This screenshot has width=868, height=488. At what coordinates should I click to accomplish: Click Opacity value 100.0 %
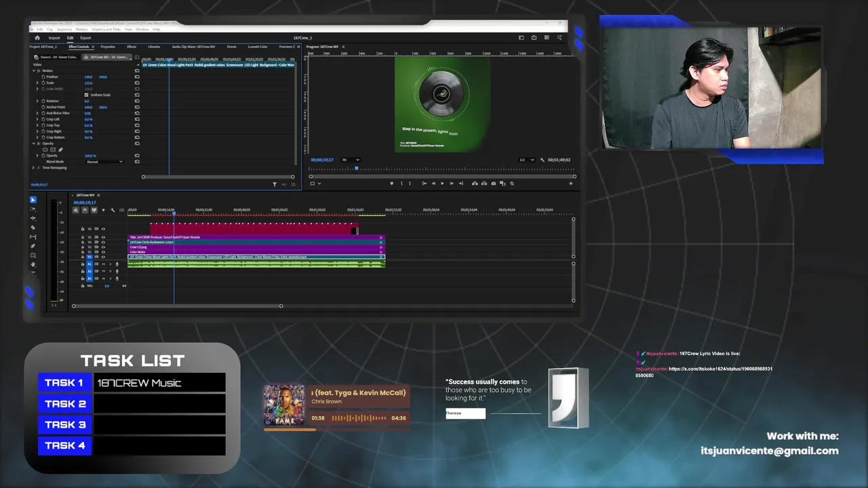click(90, 156)
